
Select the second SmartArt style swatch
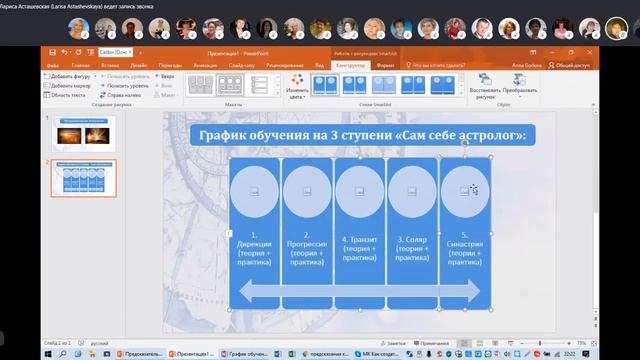354,85
